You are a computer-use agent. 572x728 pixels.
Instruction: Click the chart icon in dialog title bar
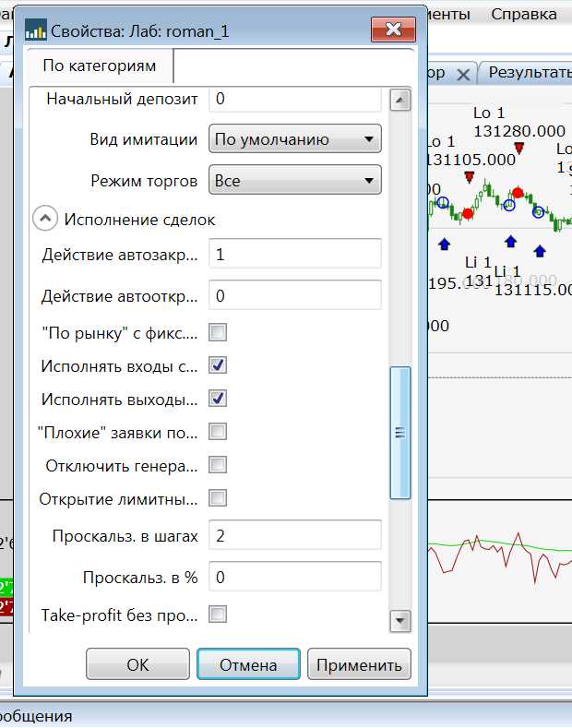coord(35,30)
